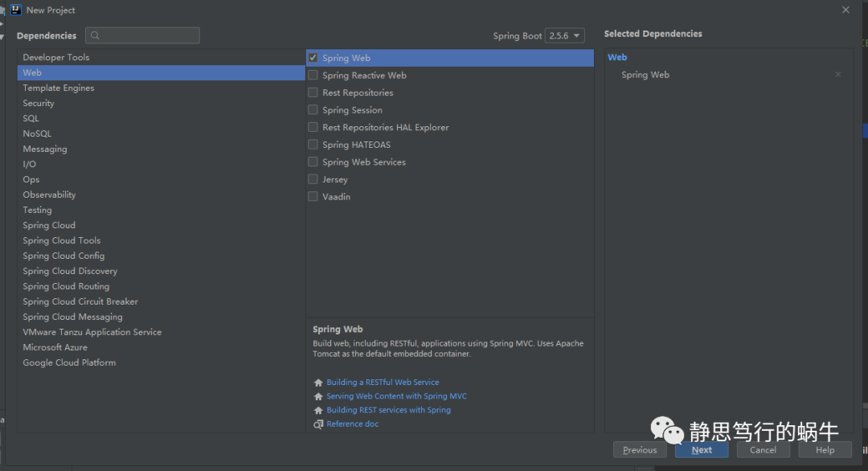This screenshot has height=471, width=868.
Task: Select the Google Cloud Platform category
Action: pyautogui.click(x=161, y=362)
